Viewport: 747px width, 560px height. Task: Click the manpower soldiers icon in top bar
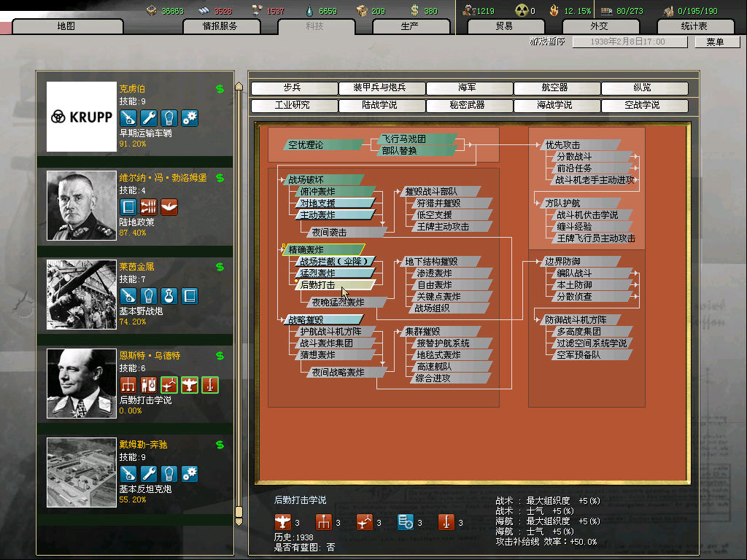pos(469,11)
